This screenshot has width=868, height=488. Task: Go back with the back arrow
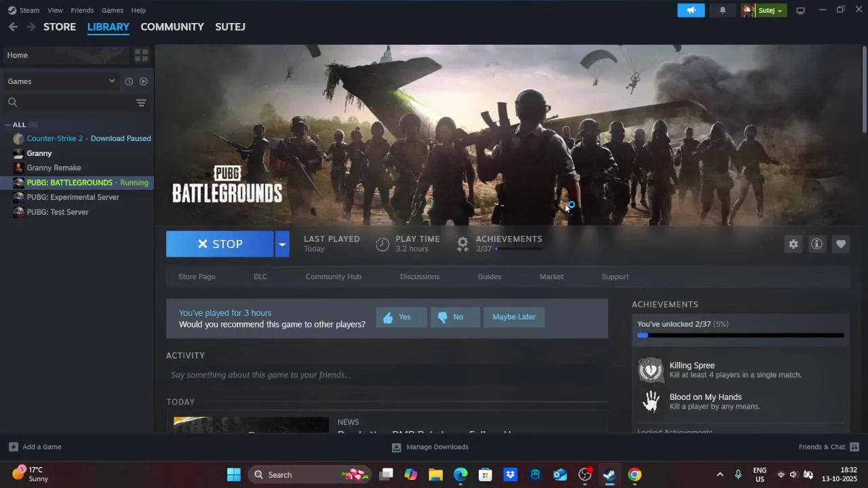pyautogui.click(x=13, y=26)
